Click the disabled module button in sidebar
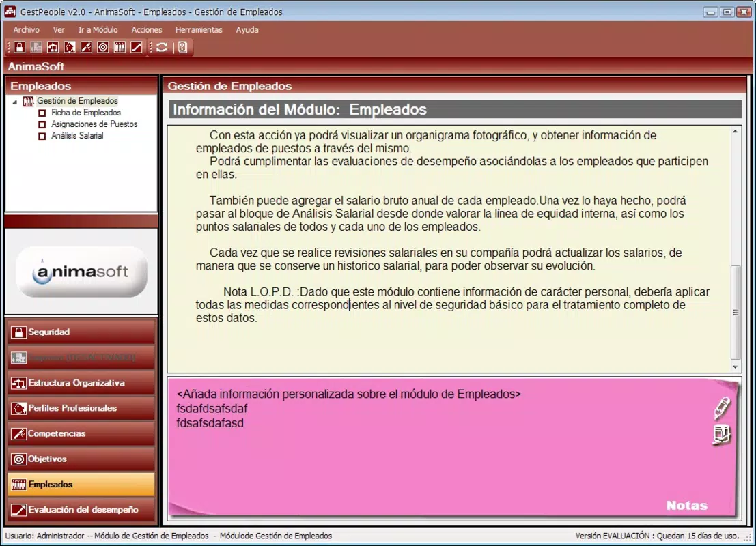The width and height of the screenshot is (756, 546). coord(81,358)
